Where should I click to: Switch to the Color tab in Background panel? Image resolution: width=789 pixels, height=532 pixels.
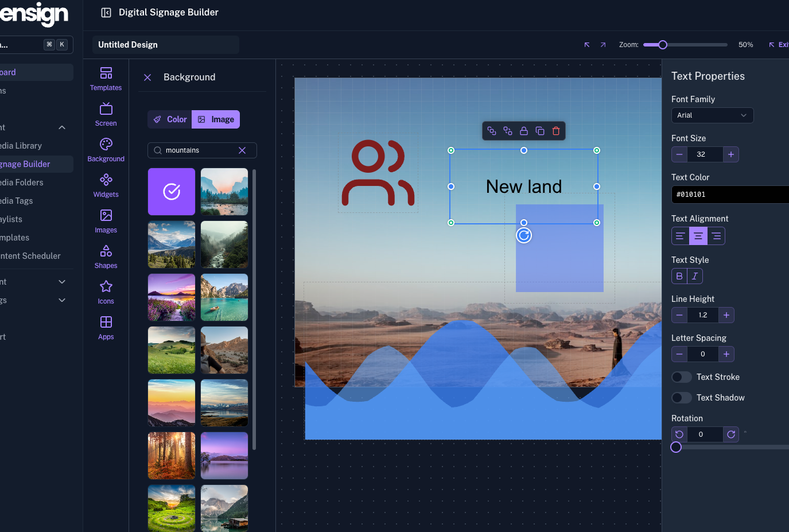pos(169,119)
